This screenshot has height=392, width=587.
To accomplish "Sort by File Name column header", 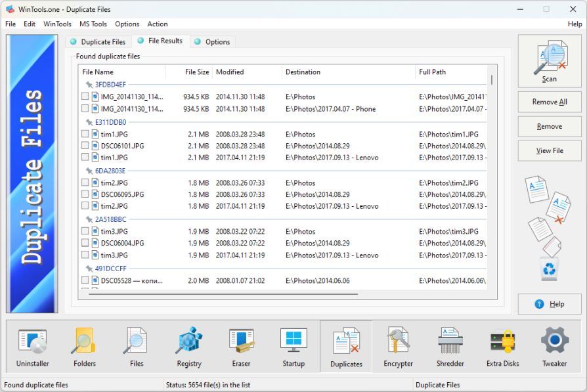I will click(122, 72).
